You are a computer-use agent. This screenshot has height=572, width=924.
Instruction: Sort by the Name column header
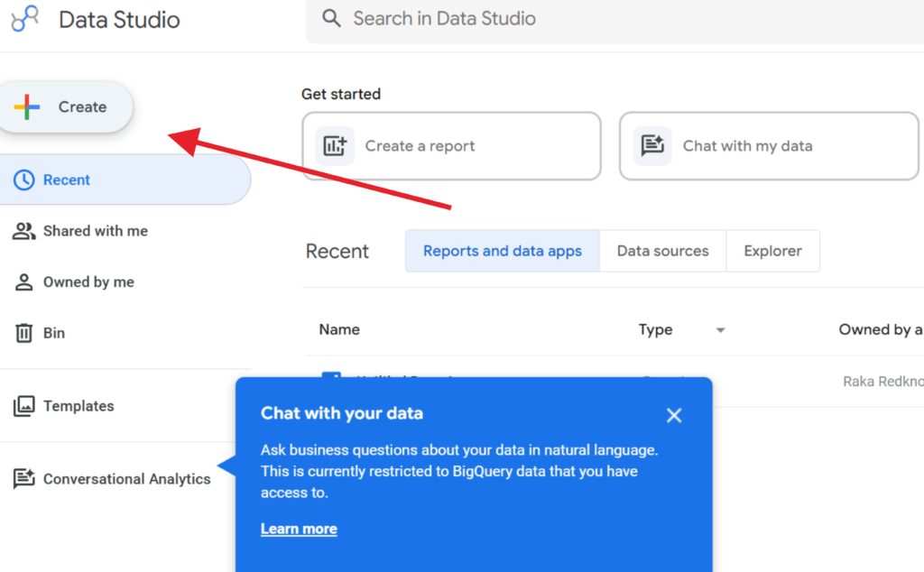pos(339,329)
